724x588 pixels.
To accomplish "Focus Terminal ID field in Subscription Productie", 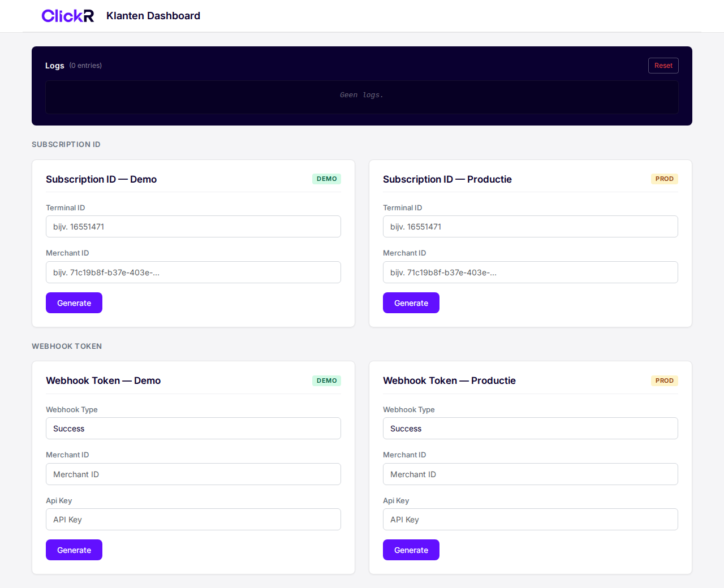I will (x=530, y=227).
